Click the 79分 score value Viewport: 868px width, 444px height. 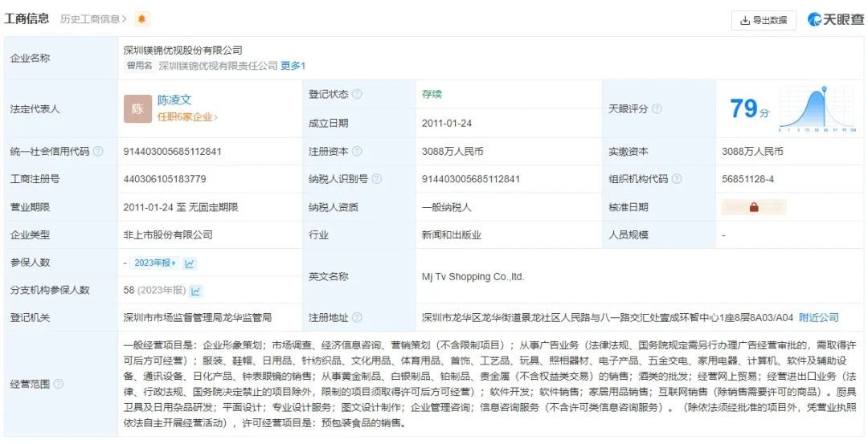click(x=750, y=108)
